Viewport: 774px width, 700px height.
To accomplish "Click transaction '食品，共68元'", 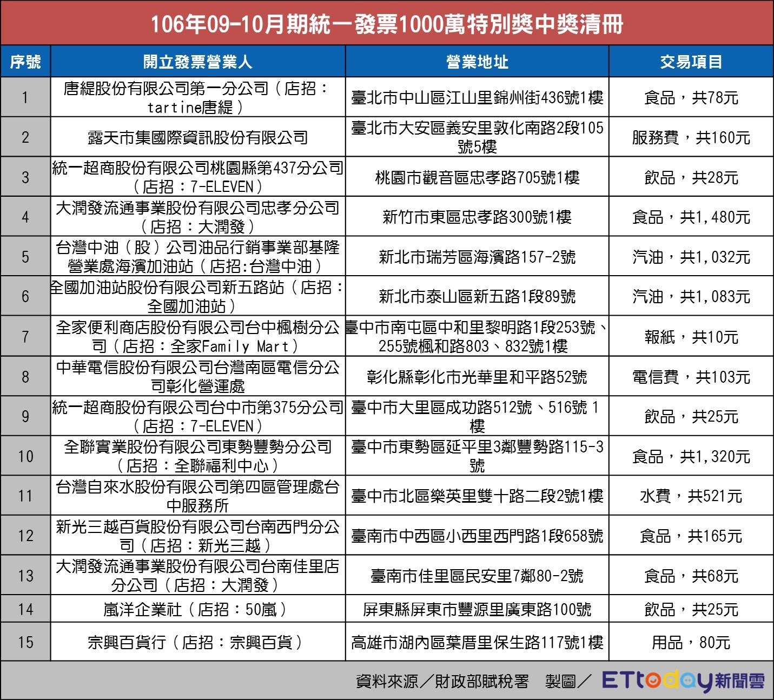I will tap(691, 576).
